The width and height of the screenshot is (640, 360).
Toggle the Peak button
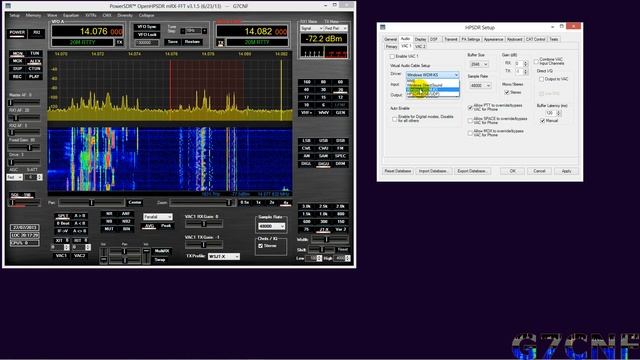pos(166,226)
